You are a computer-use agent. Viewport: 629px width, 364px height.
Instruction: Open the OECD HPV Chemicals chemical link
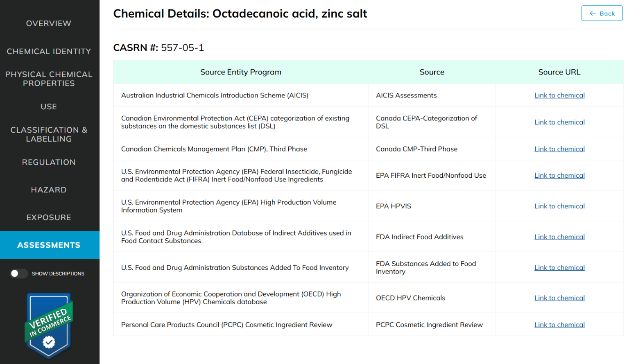(559, 298)
